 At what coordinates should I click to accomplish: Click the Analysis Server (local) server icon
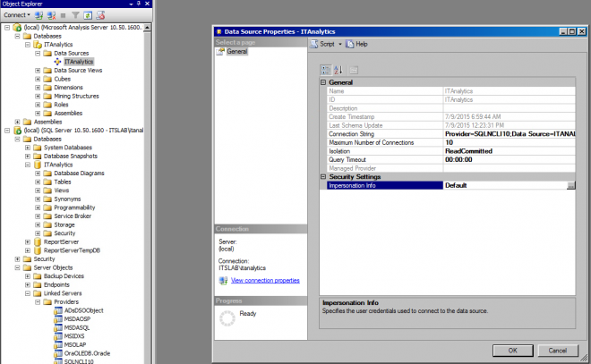pyautogui.click(x=17, y=28)
